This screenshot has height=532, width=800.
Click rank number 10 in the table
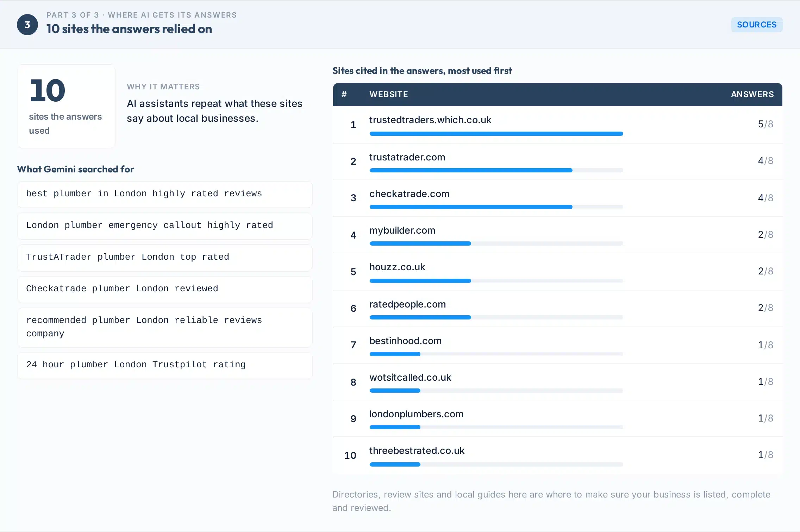coord(350,455)
